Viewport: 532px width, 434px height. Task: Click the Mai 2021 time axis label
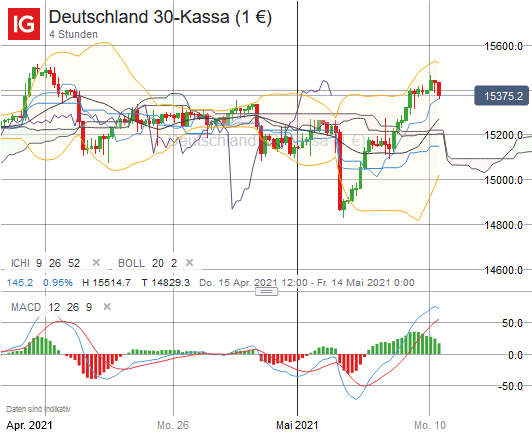pyautogui.click(x=297, y=425)
